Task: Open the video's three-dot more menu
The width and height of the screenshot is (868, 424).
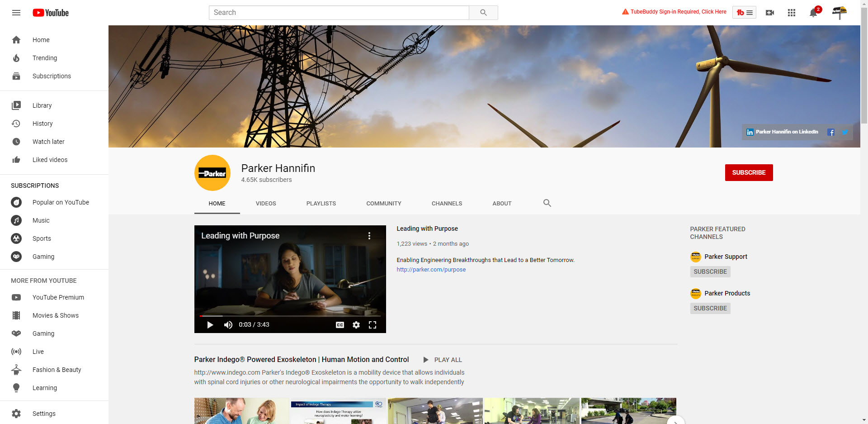Action: 369,236
